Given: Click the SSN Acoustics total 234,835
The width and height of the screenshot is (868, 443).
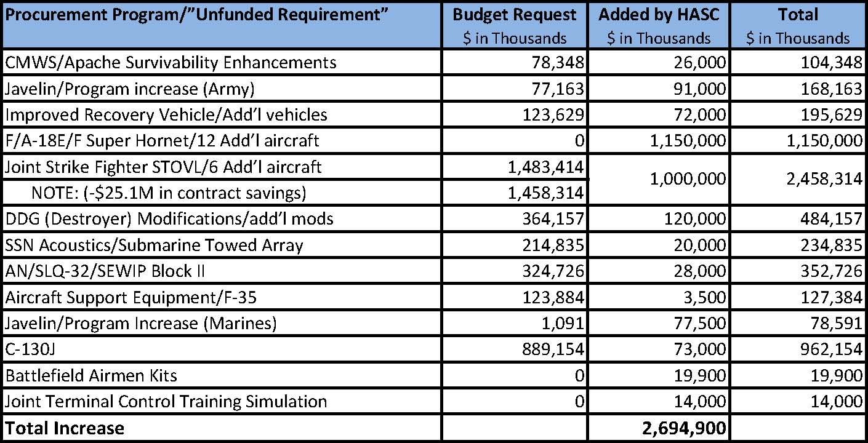Looking at the screenshot, I should click(826, 245).
